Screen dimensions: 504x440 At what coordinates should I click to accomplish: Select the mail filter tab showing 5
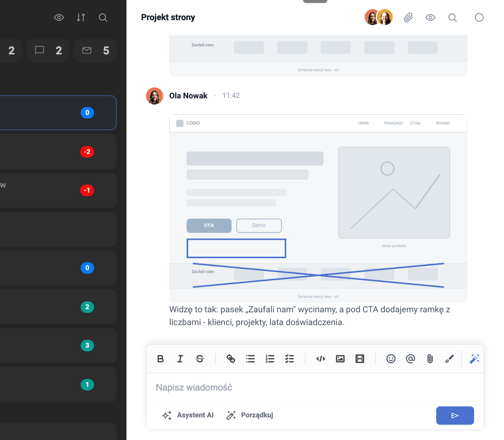tap(95, 50)
